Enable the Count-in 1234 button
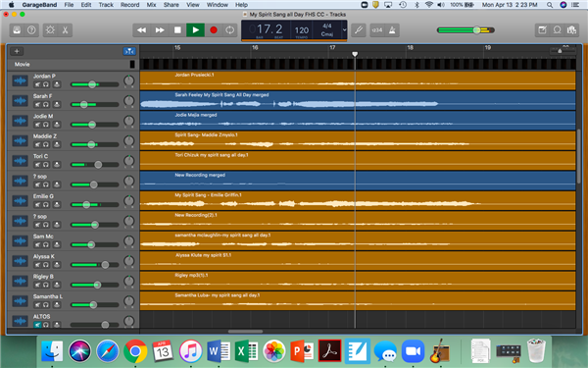This screenshot has width=588, height=368. 377,30
